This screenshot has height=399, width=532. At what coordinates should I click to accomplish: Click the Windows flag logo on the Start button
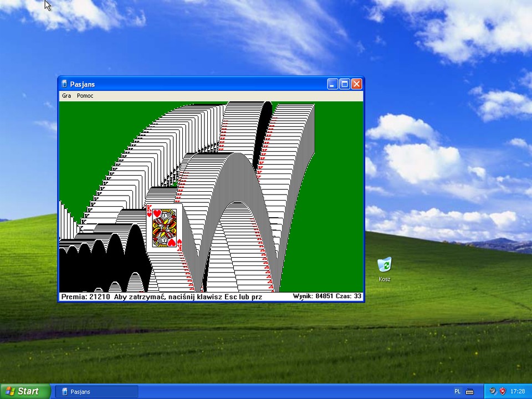(10, 391)
